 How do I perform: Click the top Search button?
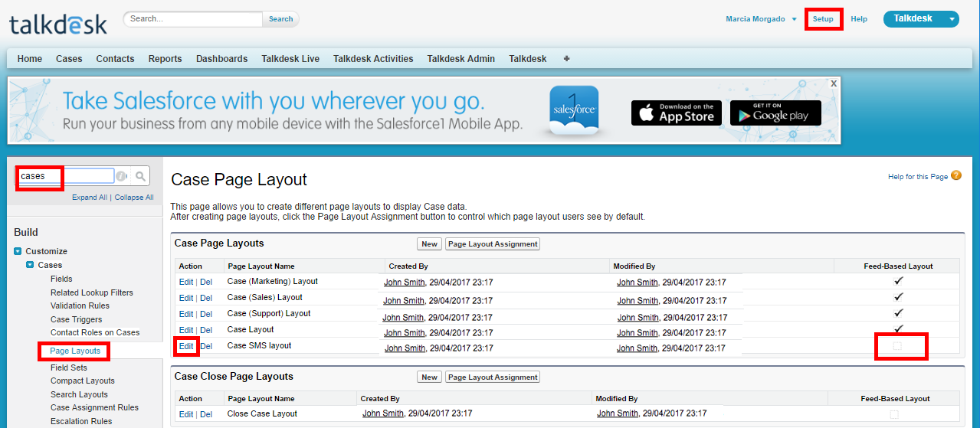coord(280,19)
